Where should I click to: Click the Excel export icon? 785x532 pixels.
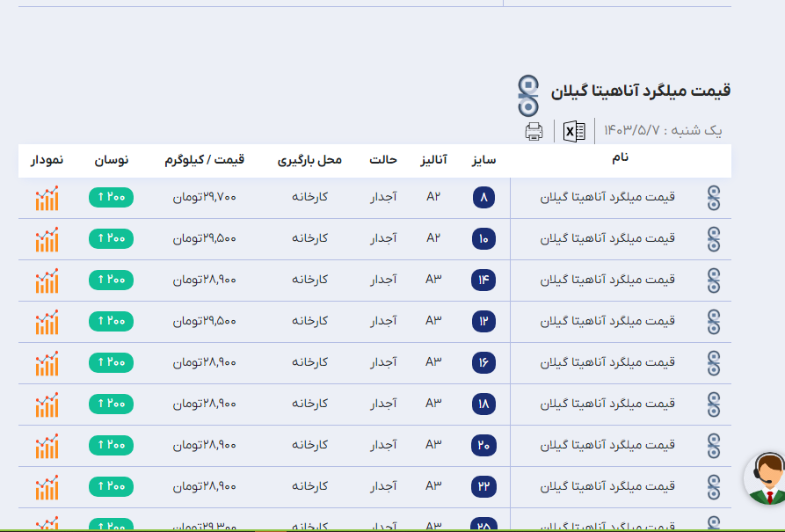[575, 132]
